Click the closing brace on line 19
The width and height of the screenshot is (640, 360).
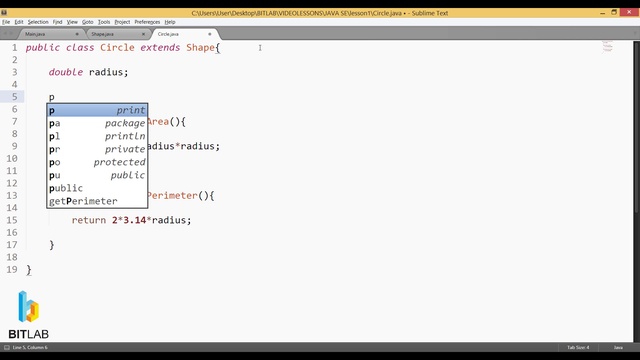click(29, 270)
